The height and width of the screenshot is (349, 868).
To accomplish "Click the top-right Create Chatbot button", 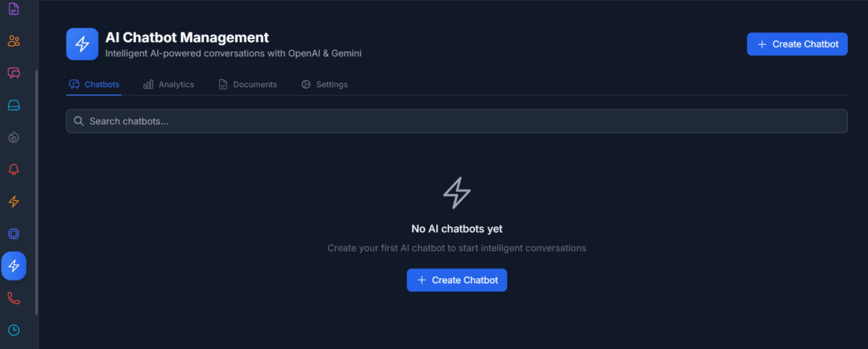I will pos(797,44).
